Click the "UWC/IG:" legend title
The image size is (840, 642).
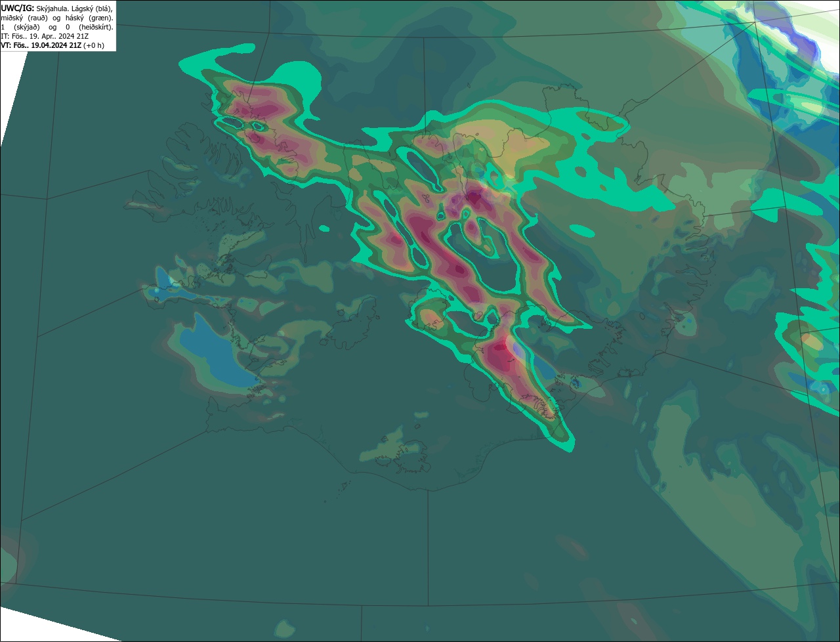18,9
